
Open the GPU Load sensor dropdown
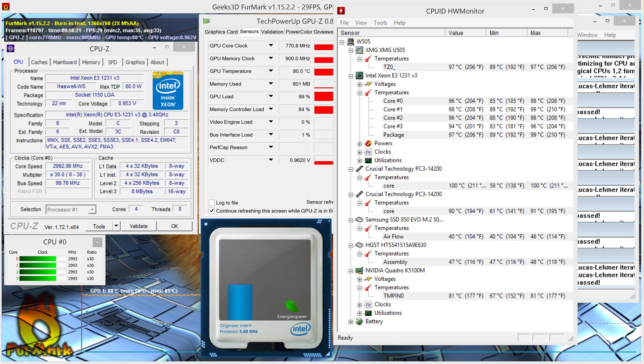[x=271, y=96]
